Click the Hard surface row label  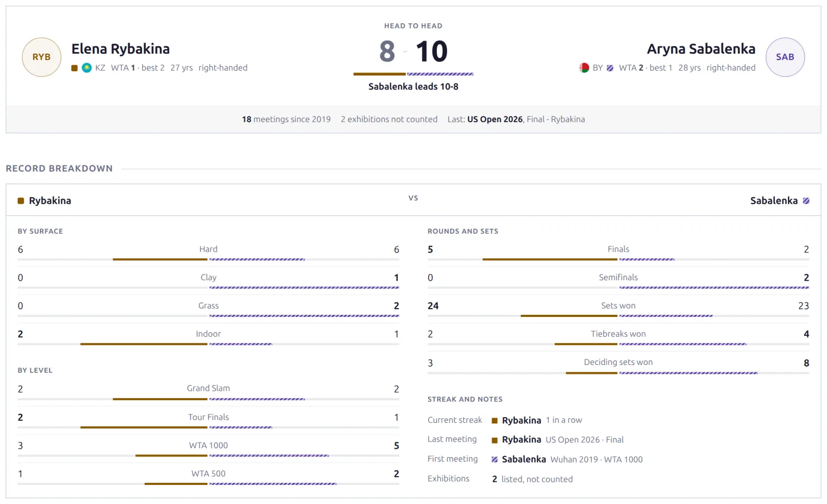[208, 249]
